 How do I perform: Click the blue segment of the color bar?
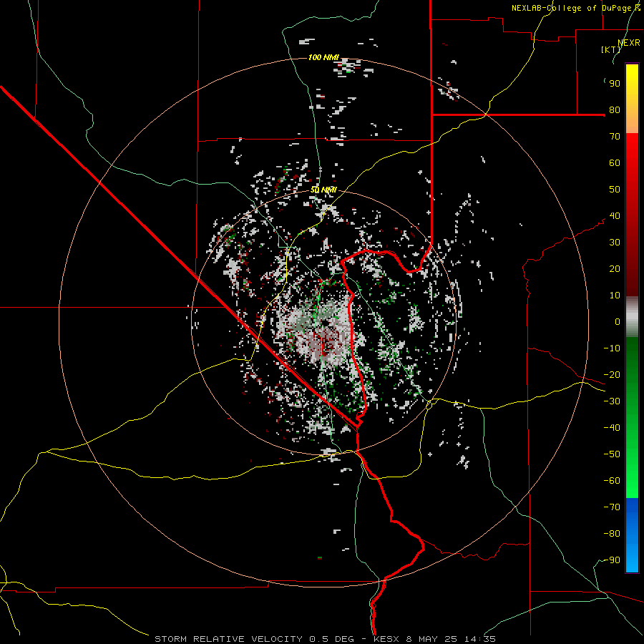click(x=632, y=535)
